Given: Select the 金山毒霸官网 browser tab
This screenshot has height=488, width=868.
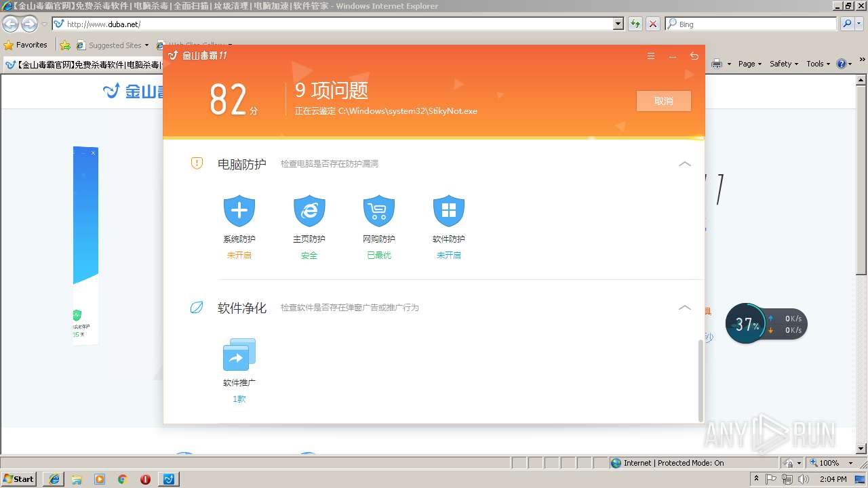Looking at the screenshot, I should 83,65.
